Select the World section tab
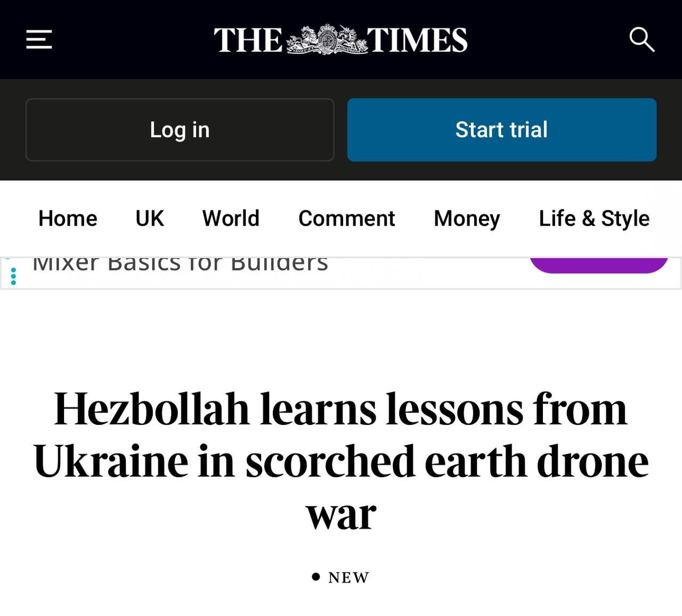This screenshot has width=682, height=616. [x=231, y=218]
